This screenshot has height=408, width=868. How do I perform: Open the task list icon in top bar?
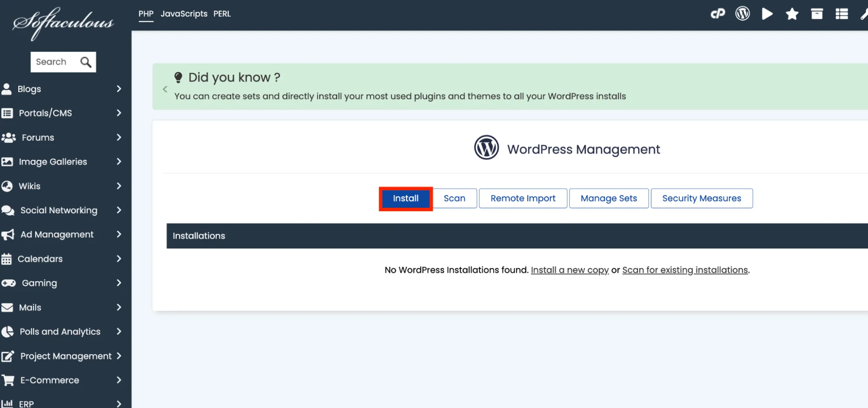point(842,14)
